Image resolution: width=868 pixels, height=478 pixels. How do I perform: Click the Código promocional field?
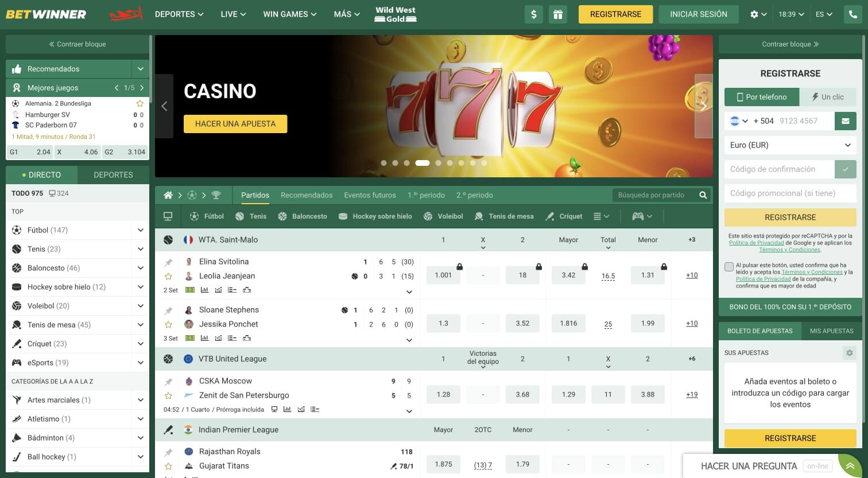point(790,193)
